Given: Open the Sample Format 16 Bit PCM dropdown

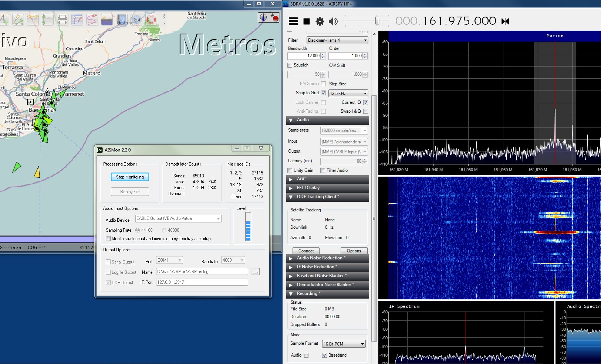Looking at the screenshot, I should [344, 344].
